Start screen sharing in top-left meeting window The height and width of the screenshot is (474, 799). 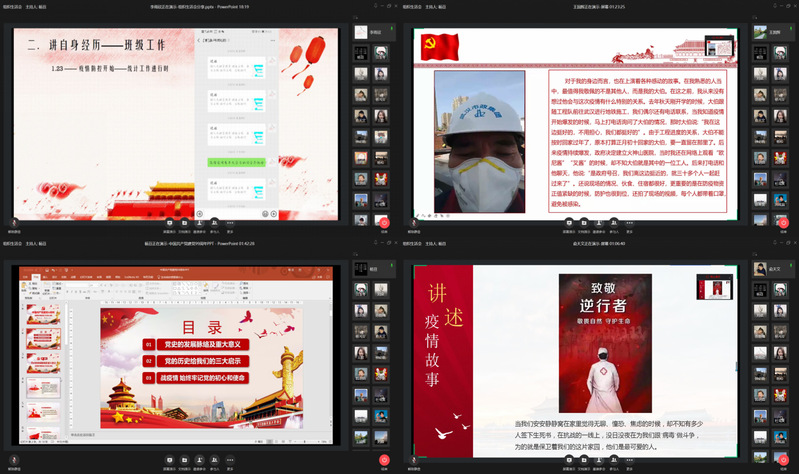(x=170, y=223)
